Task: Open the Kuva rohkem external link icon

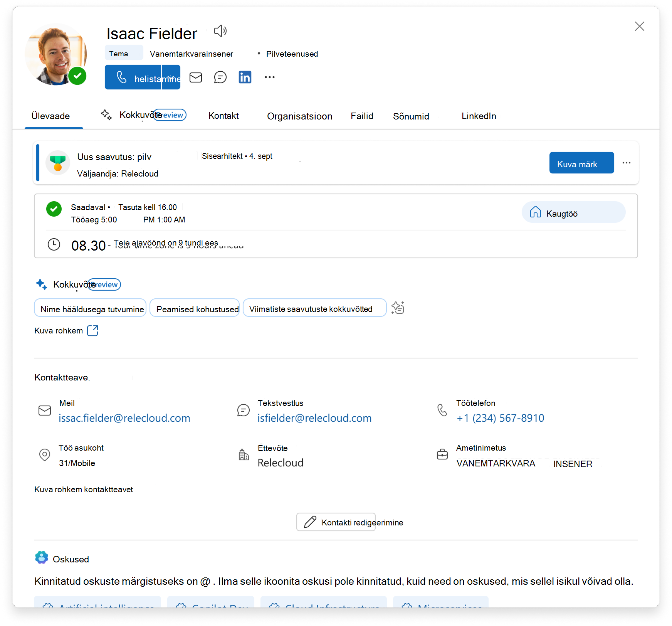Action: click(92, 331)
